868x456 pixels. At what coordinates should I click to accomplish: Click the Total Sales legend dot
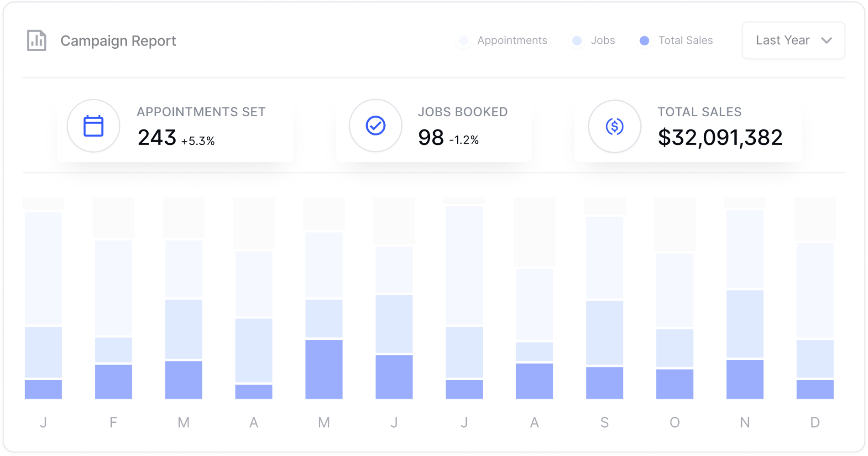644,41
